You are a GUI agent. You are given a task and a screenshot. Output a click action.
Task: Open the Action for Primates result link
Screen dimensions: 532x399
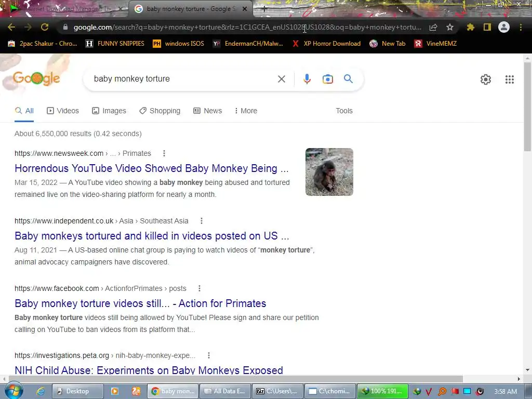pos(140,303)
